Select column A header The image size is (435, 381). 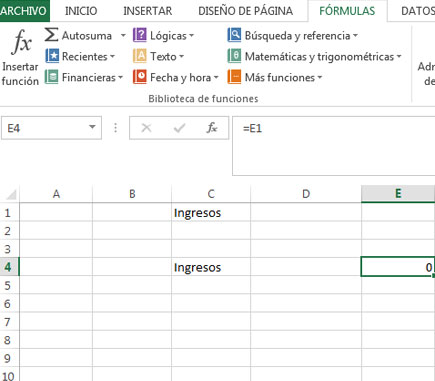[56, 194]
